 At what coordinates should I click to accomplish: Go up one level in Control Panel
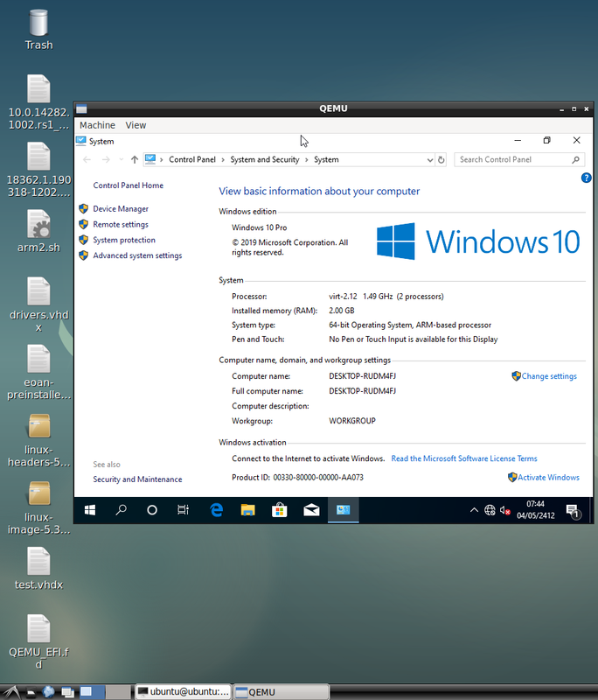(x=135, y=159)
